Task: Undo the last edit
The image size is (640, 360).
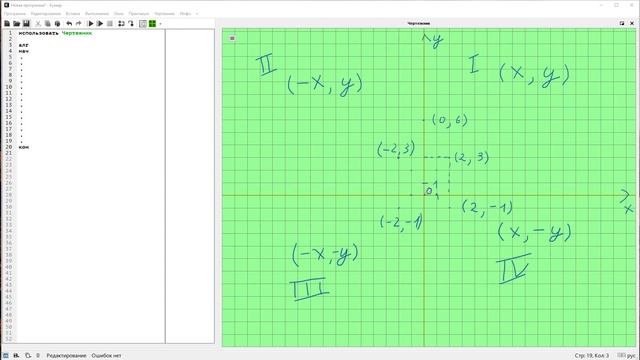Action: (69, 24)
